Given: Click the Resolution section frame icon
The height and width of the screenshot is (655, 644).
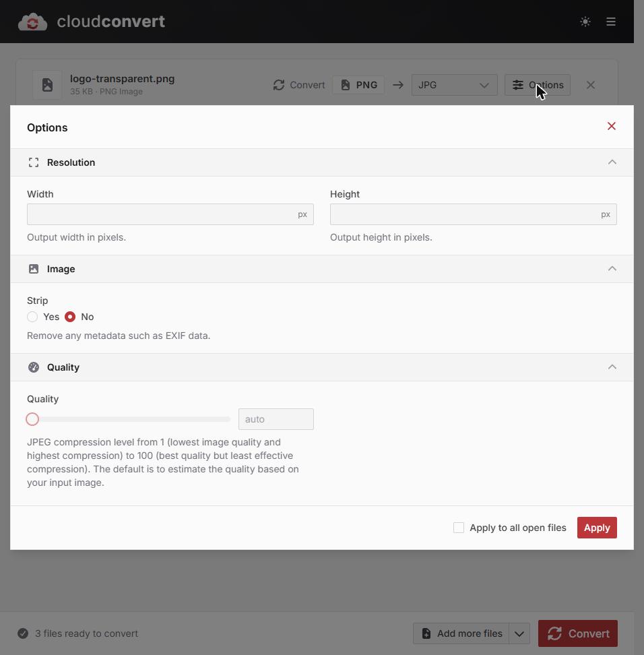Looking at the screenshot, I should pos(34,162).
